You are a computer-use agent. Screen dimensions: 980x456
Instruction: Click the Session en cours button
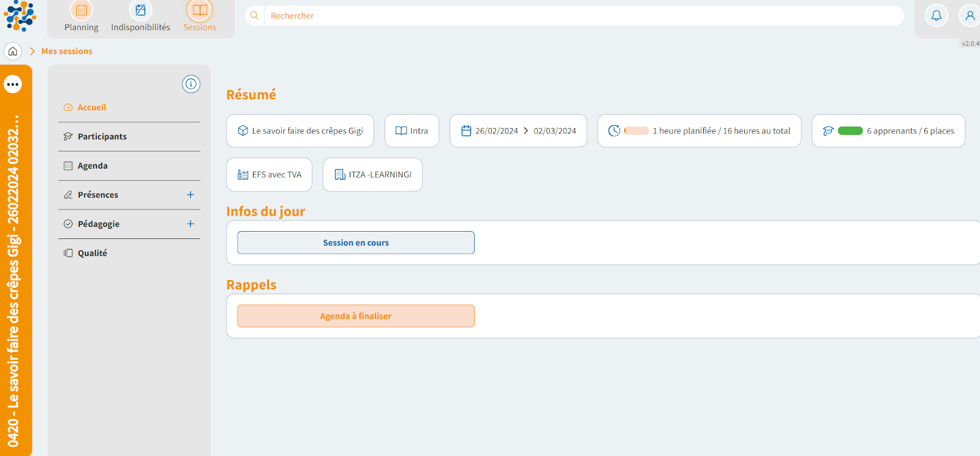pyautogui.click(x=356, y=243)
